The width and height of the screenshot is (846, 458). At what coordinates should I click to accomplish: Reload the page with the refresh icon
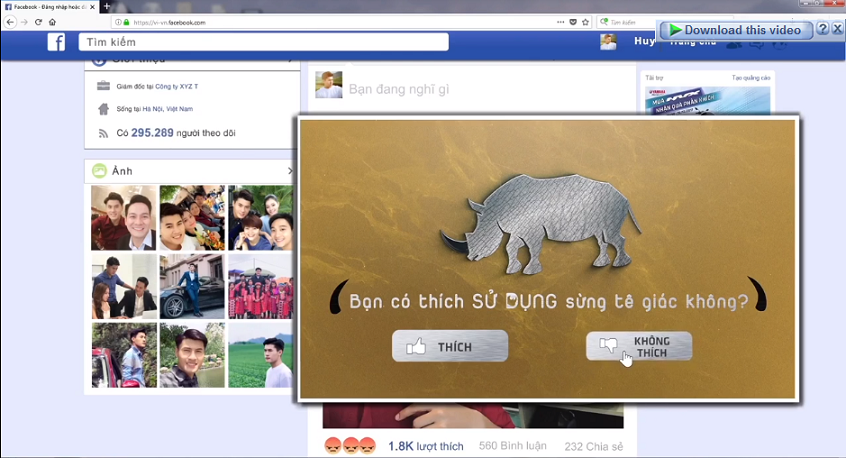point(38,21)
